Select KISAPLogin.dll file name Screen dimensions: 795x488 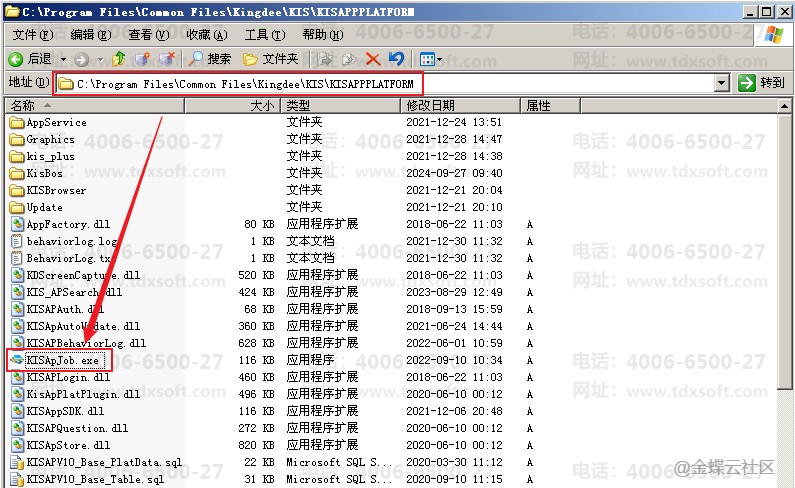68,377
